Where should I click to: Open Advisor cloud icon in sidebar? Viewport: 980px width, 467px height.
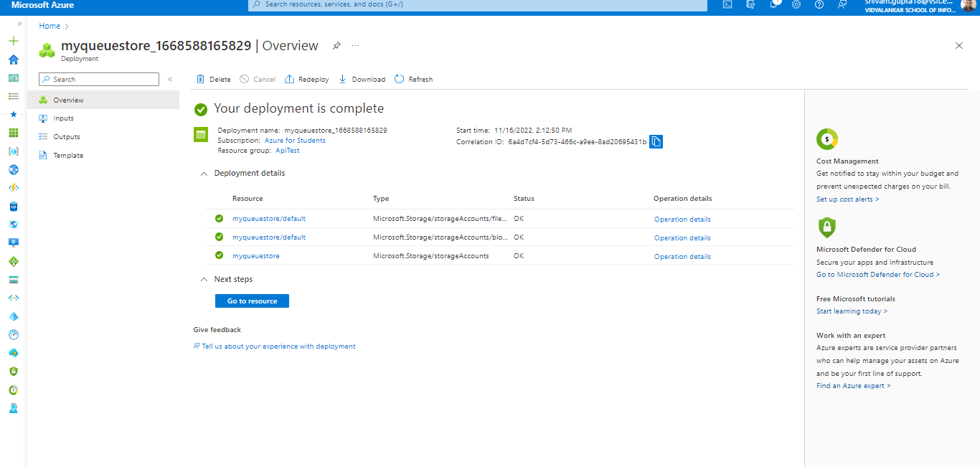(13, 353)
